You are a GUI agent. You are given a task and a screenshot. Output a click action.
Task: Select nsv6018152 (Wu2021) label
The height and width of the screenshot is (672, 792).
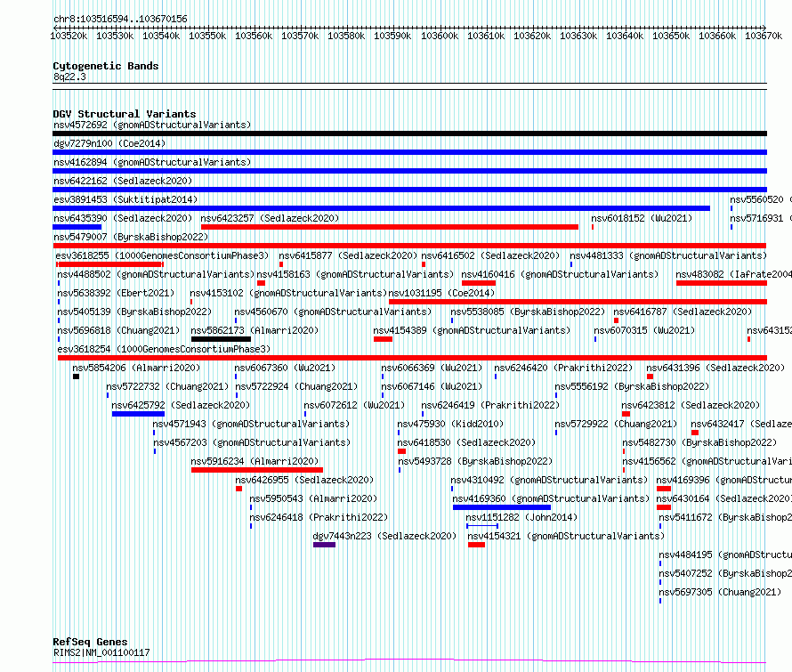click(x=642, y=218)
